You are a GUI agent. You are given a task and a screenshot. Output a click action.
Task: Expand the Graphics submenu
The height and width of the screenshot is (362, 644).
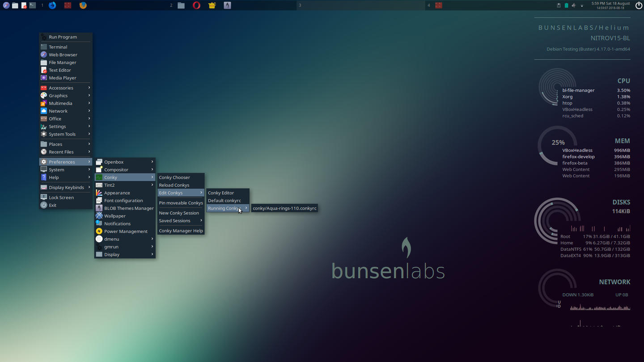tap(66, 96)
